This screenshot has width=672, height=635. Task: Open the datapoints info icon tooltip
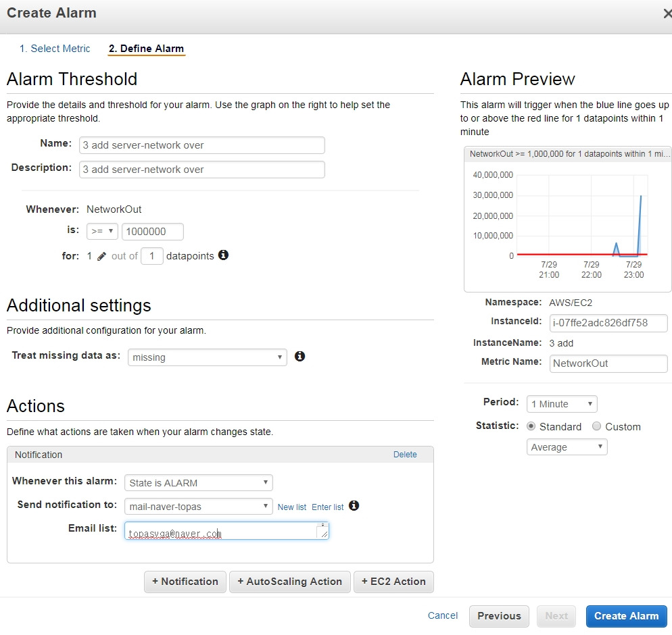coord(223,255)
